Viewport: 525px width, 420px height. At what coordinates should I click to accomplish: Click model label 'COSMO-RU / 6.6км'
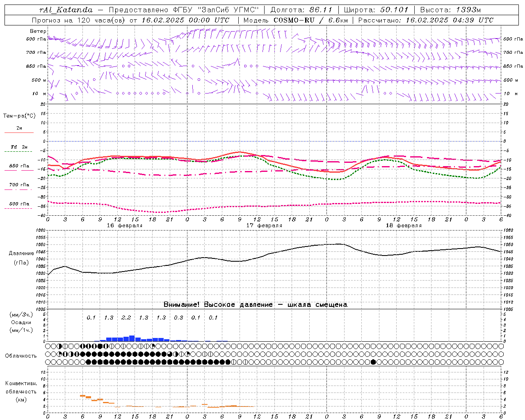click(x=310, y=20)
